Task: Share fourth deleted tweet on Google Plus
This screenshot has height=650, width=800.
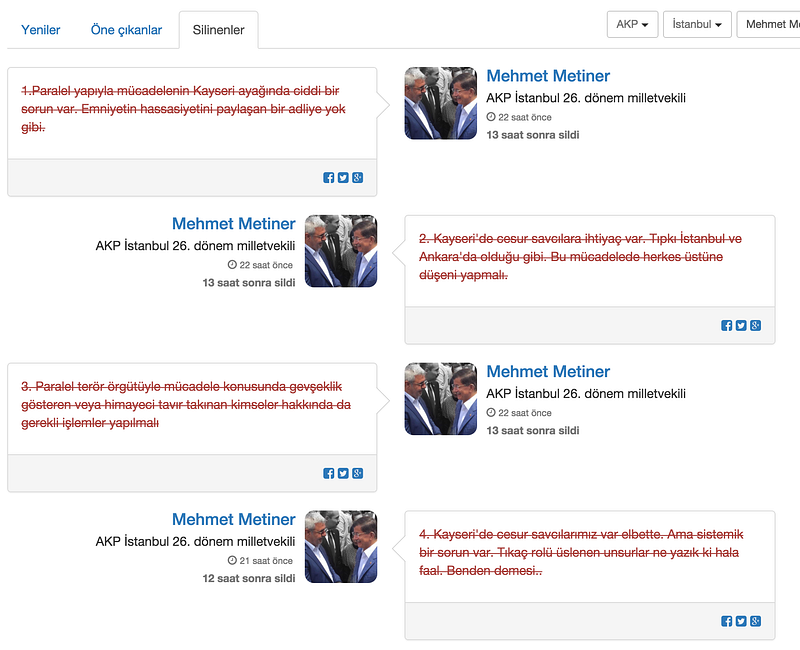Action: 756,621
